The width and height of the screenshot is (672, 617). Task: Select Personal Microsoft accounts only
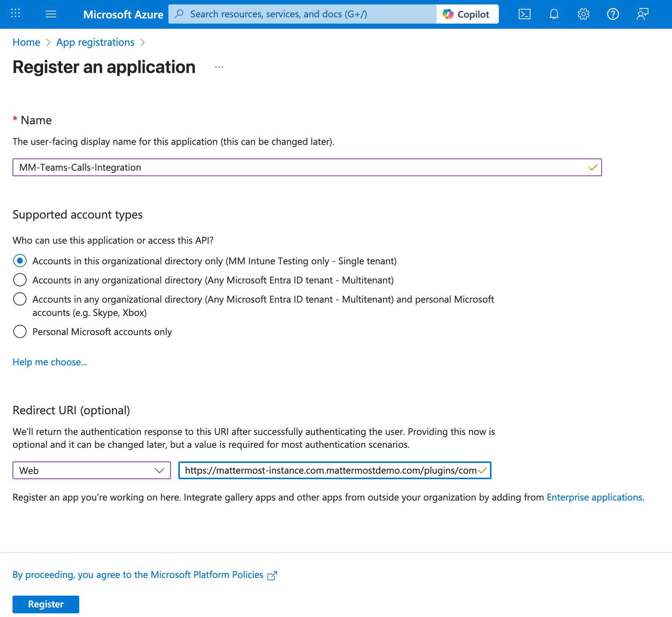tap(20, 331)
